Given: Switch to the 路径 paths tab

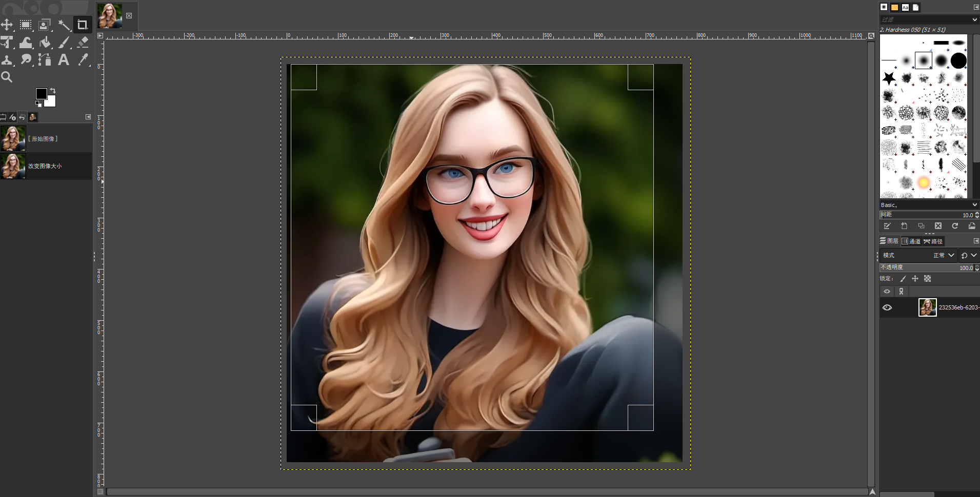Looking at the screenshot, I should (933, 241).
